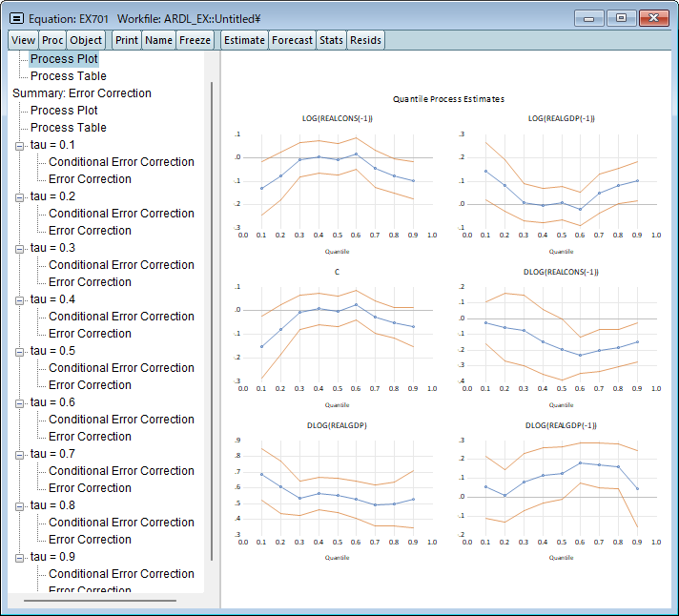Click the tree panel horizontal scrollbar
Screen dimensions: 679x616
[87, 601]
